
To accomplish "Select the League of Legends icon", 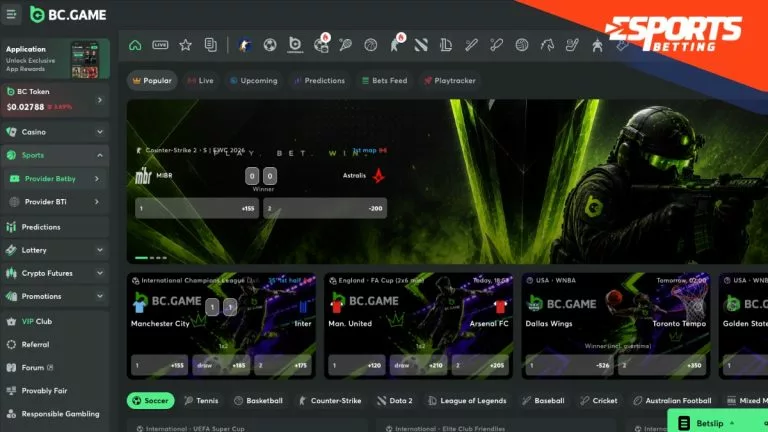I will [x=446, y=45].
